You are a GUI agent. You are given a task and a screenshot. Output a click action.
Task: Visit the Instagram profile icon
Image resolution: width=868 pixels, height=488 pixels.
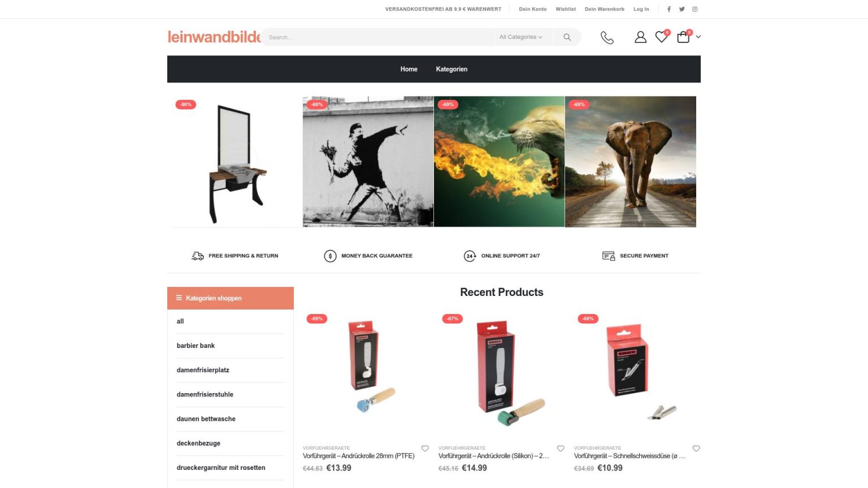695,9
